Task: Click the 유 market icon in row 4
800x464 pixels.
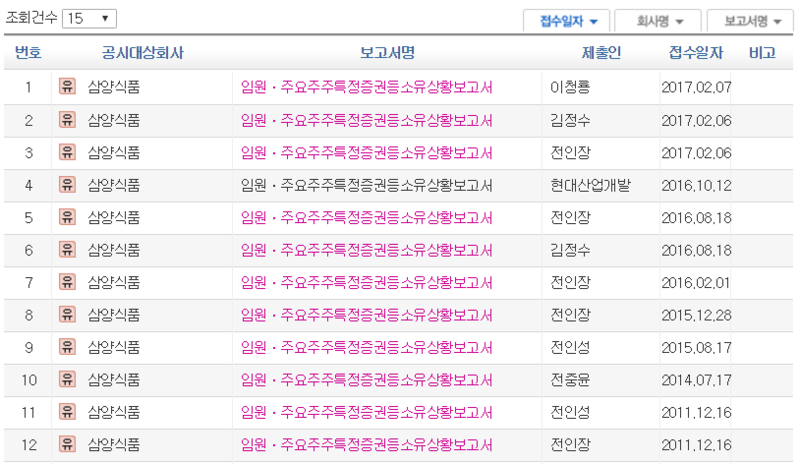Action: click(x=67, y=184)
